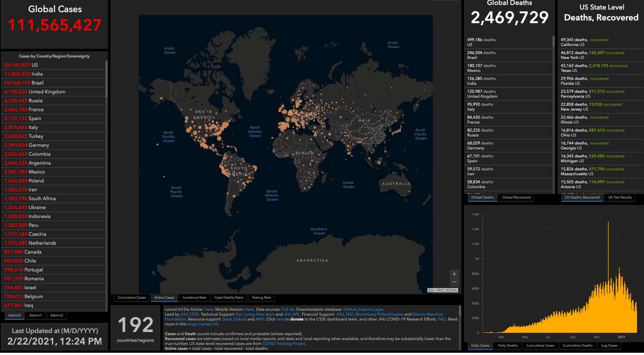Open the AWS resource support link

coord(260,319)
